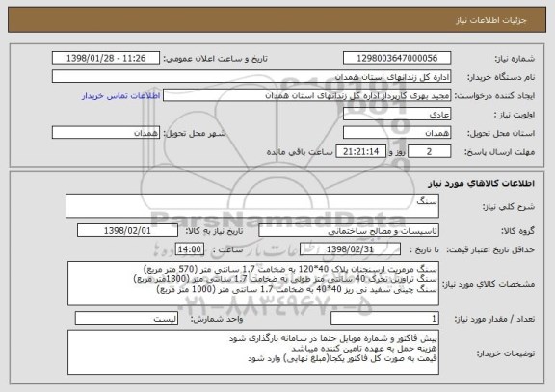Click the گروه کالا field تاسیسات و مصالح ساختمانی

point(349,231)
